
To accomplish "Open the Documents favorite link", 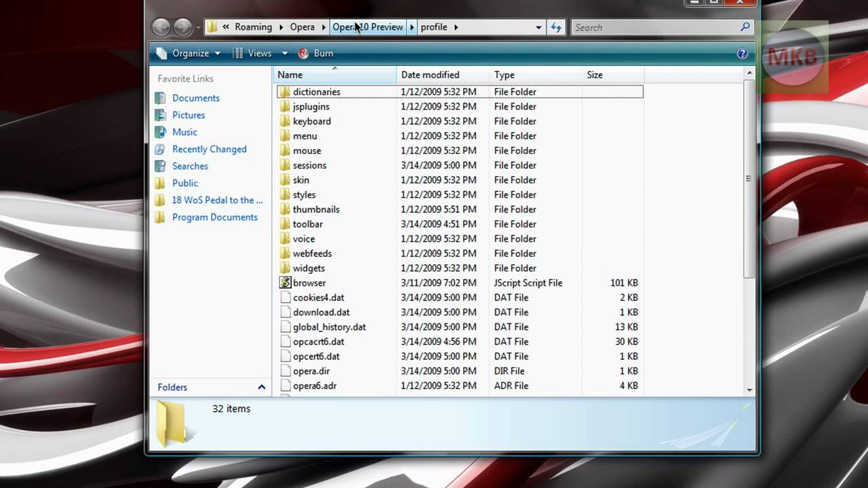I will [x=196, y=98].
